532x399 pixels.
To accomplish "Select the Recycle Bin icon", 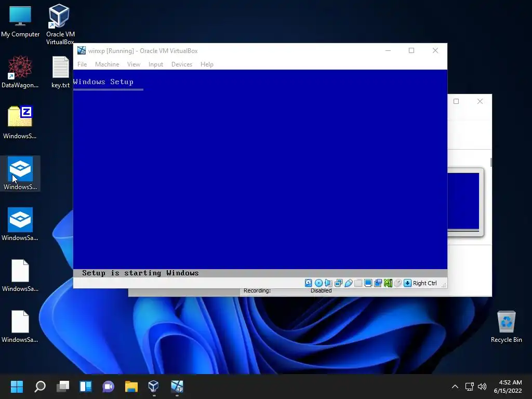I will click(x=506, y=326).
